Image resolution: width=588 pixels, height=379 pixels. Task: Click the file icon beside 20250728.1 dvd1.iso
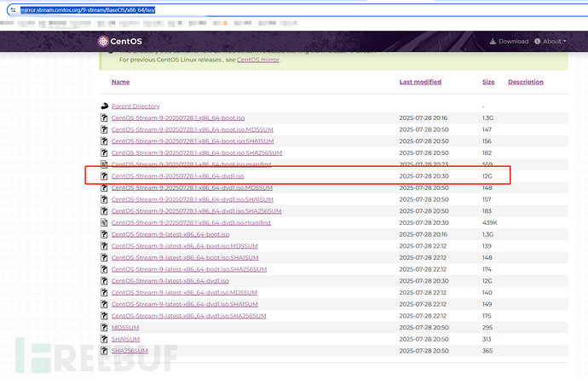[x=104, y=176]
